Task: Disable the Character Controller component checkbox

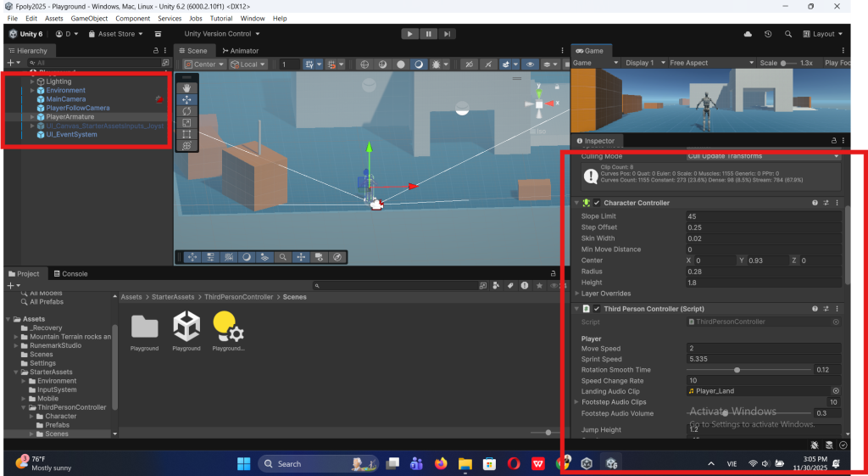Action: [597, 203]
